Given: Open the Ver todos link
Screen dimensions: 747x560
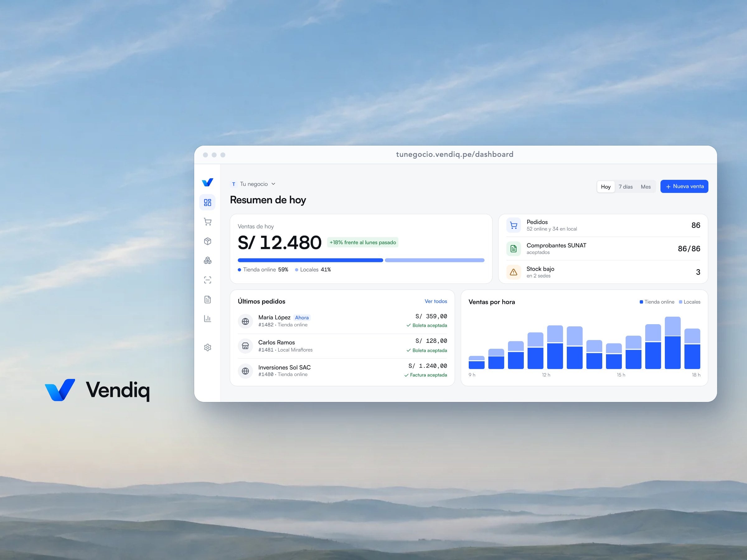Looking at the screenshot, I should [436, 301].
